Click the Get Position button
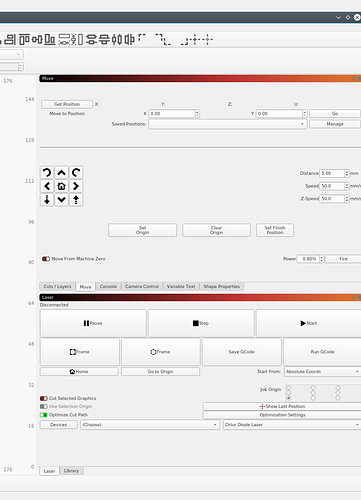Image resolution: width=361 pixels, height=500 pixels. point(67,104)
